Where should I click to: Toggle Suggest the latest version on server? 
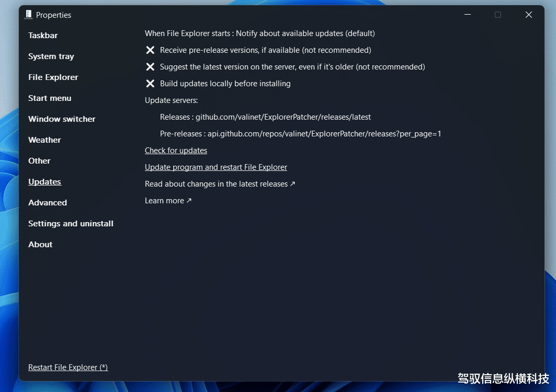[285, 66]
